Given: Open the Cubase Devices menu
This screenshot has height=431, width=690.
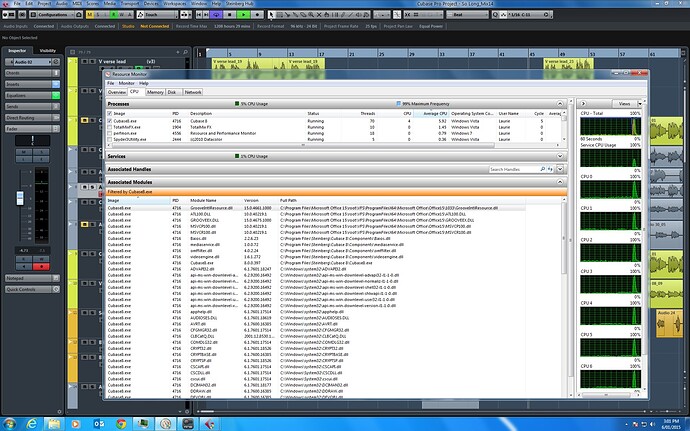Looking at the screenshot, I should coord(151,4).
